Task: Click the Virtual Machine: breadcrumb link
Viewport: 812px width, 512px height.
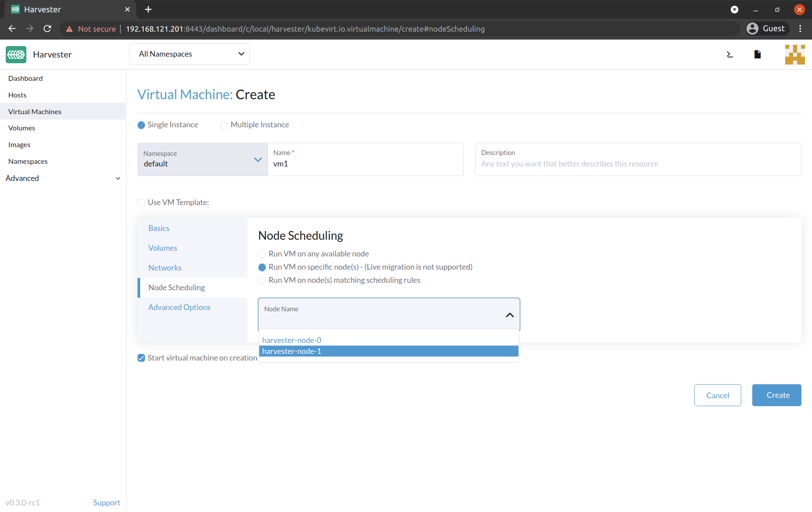Action: pyautogui.click(x=185, y=94)
